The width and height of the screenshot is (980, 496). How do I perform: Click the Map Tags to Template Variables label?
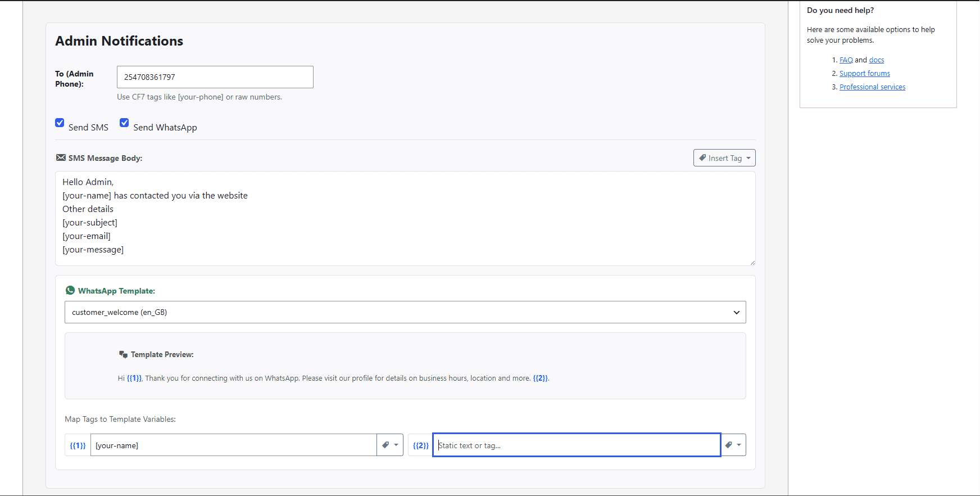click(120, 419)
